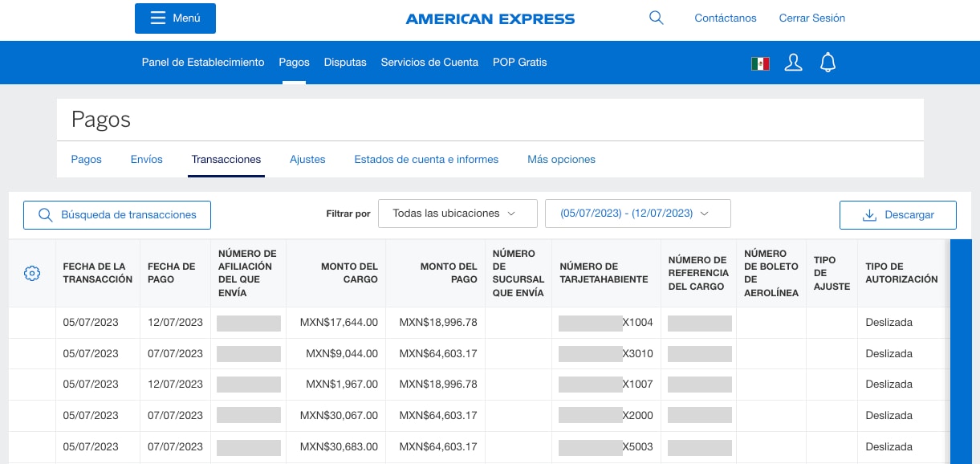980x464 pixels.
Task: Expand the date range filter dropdown
Action: coord(637,213)
